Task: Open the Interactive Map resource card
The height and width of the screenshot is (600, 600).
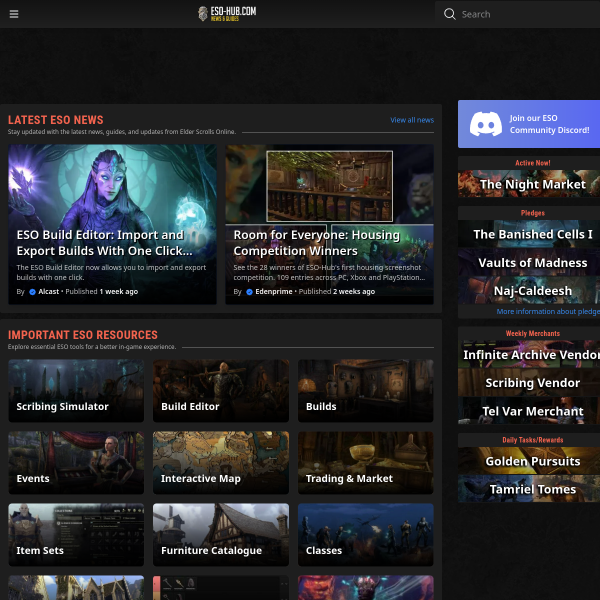Action: point(221,463)
